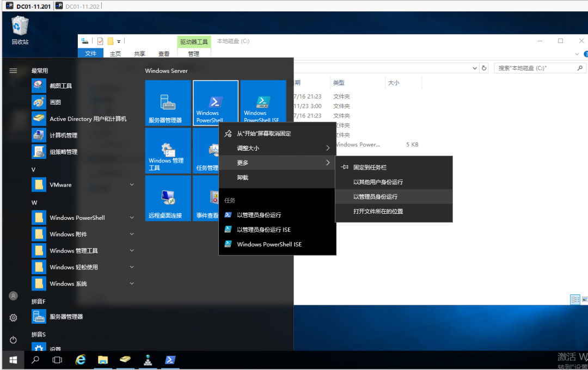Expand the Windows PowerShell folder chevron

pyautogui.click(x=132, y=218)
